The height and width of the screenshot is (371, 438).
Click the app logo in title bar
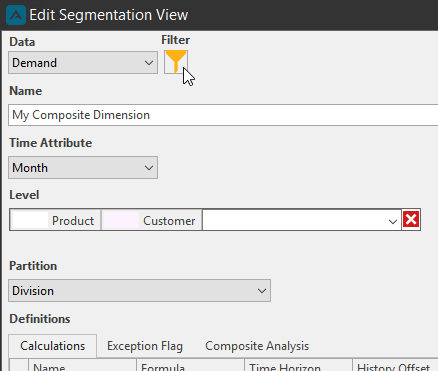pos(16,15)
